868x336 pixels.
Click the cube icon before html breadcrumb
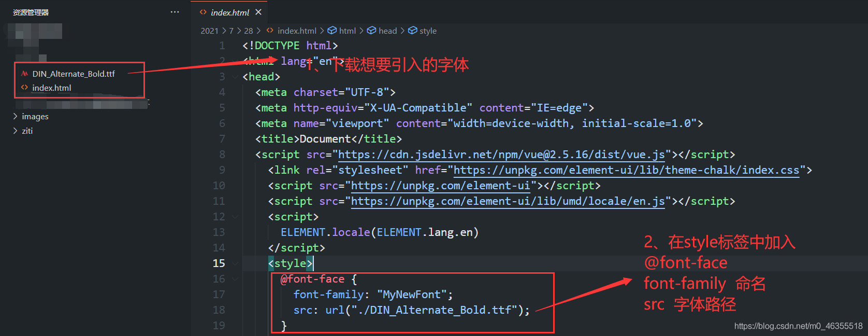(x=332, y=31)
